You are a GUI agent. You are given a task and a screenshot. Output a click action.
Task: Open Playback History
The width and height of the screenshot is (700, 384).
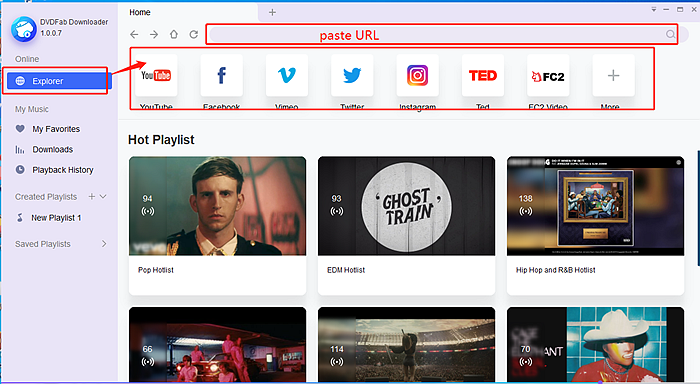[x=62, y=170]
